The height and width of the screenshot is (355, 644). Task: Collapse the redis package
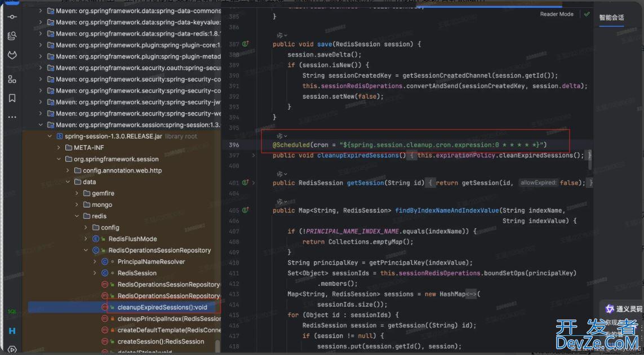pyautogui.click(x=77, y=216)
